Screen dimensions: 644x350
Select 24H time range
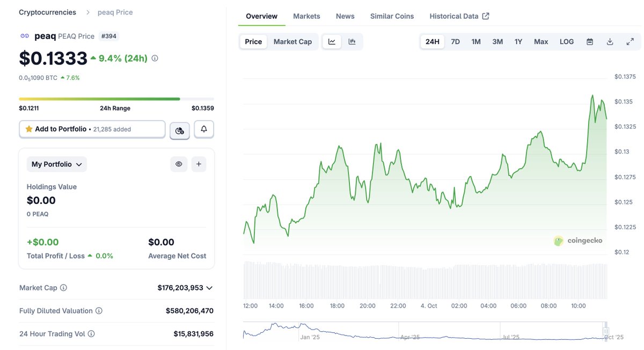coord(432,41)
